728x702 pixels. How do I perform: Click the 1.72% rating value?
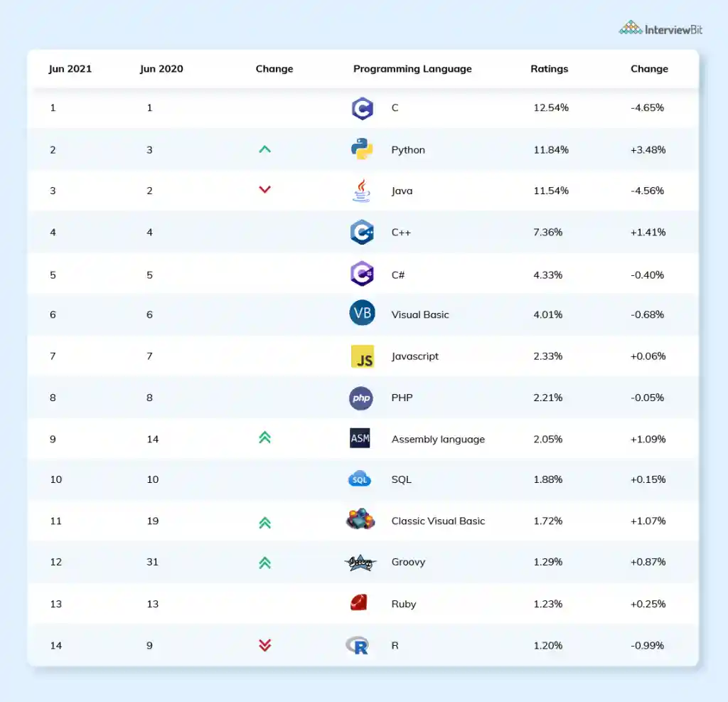pos(548,521)
